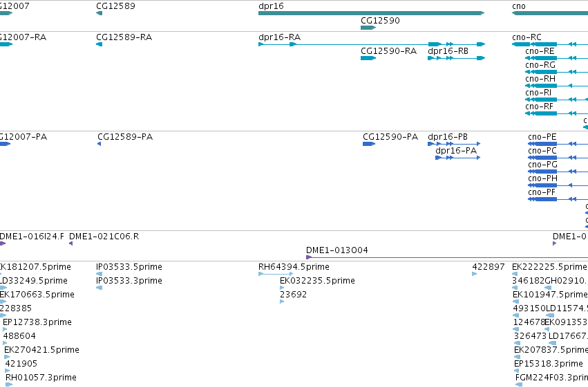Click the cno-PG protein label

[542, 165]
